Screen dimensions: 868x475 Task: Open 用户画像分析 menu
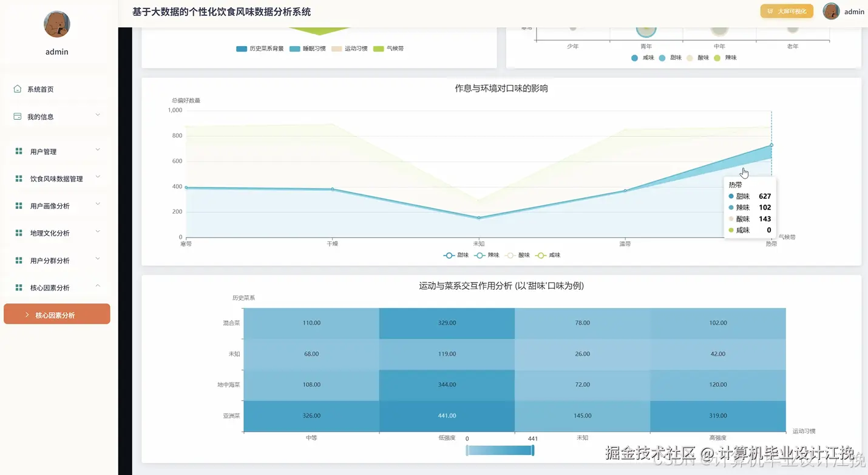click(x=57, y=206)
